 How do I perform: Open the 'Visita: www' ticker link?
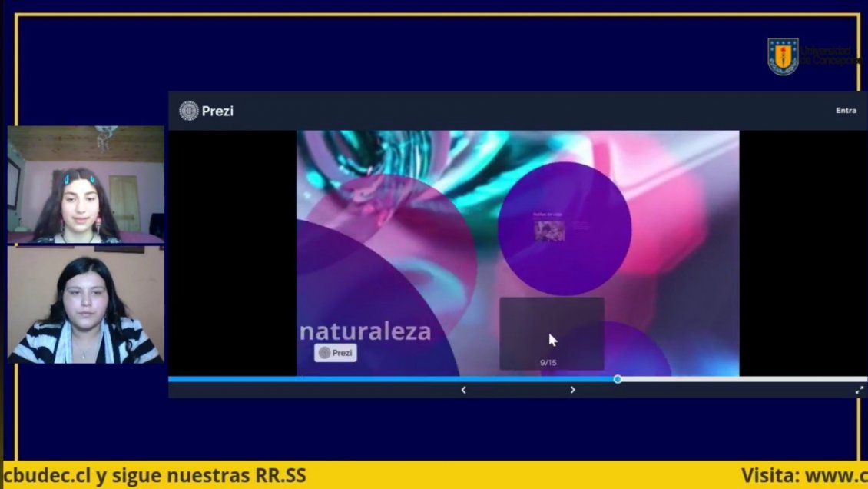click(803, 476)
